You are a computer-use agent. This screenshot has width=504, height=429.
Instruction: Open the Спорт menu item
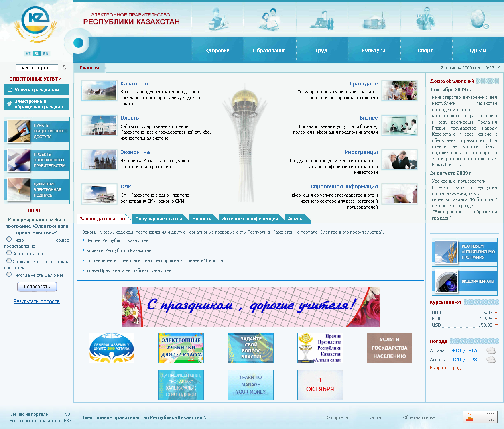pos(425,50)
